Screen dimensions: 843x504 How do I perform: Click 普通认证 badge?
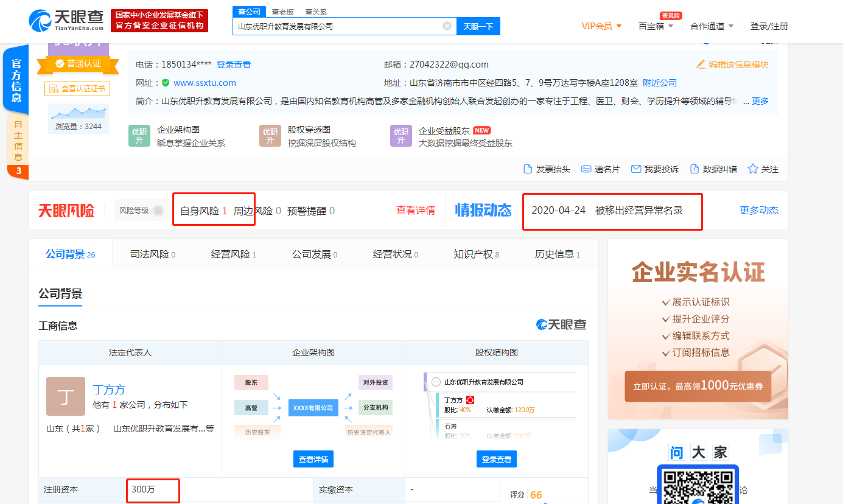(79, 63)
